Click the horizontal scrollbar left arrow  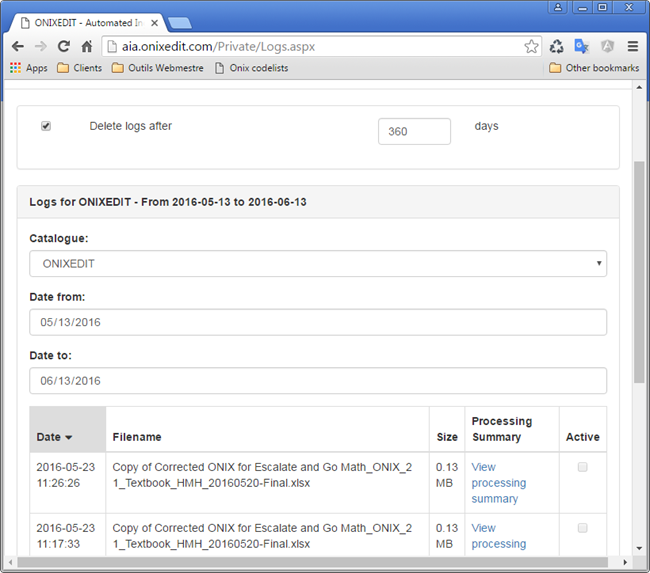tap(10, 562)
